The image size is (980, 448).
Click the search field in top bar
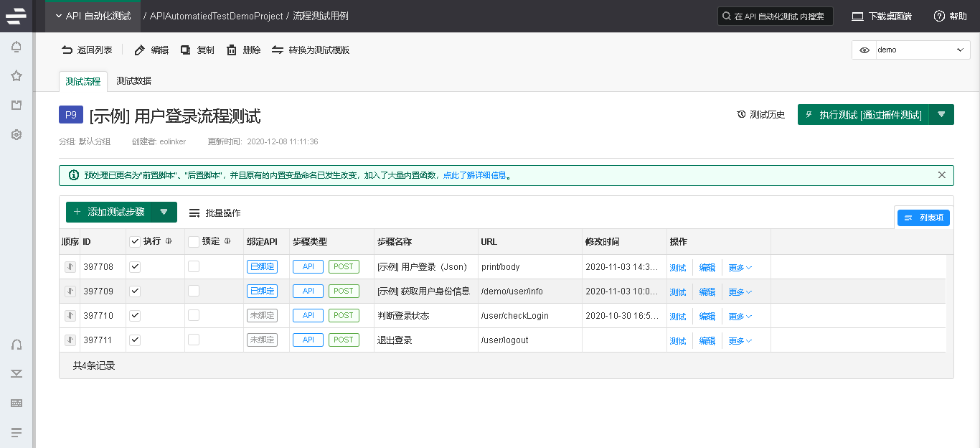(775, 16)
